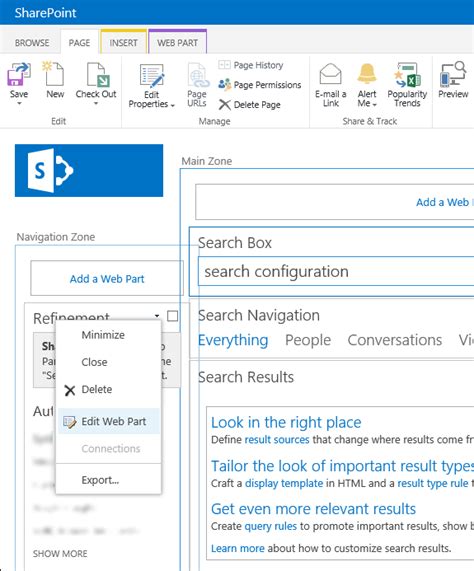474x571 pixels.
Task: Open Popularity Trends report
Action: (407, 75)
